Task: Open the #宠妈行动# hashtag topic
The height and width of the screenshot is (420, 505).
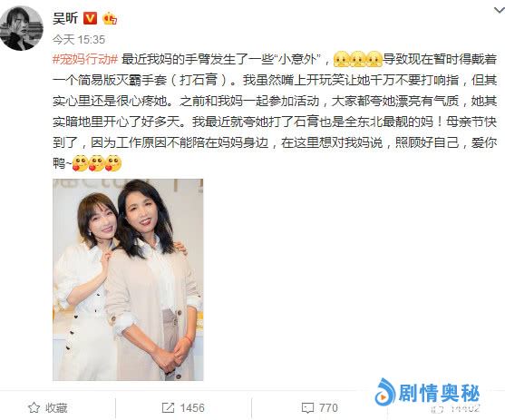Action: click(85, 59)
